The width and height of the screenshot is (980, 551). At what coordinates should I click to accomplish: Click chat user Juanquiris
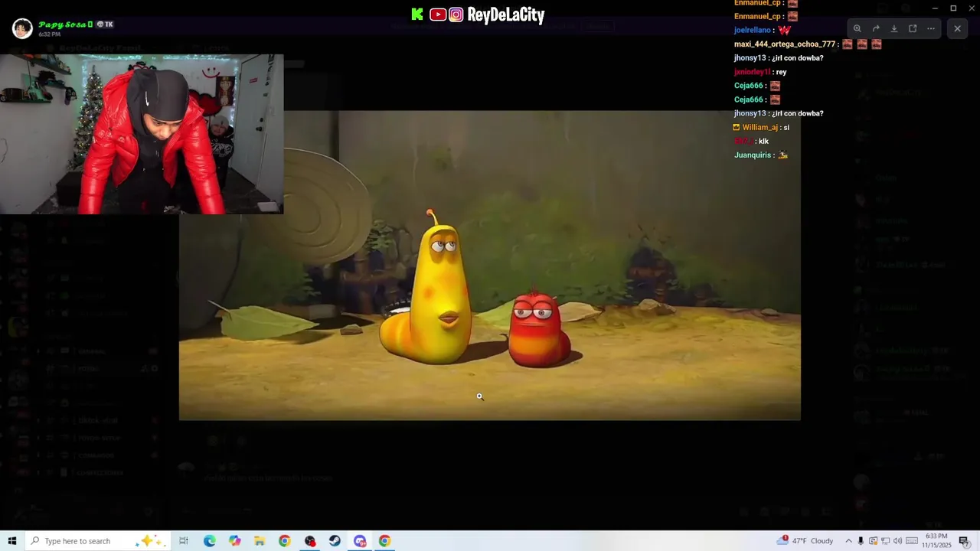[x=753, y=155]
